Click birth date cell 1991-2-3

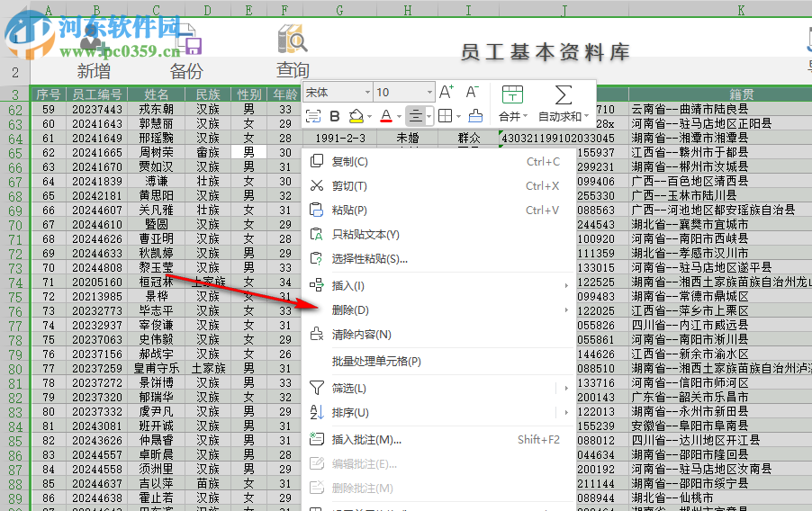(x=339, y=139)
